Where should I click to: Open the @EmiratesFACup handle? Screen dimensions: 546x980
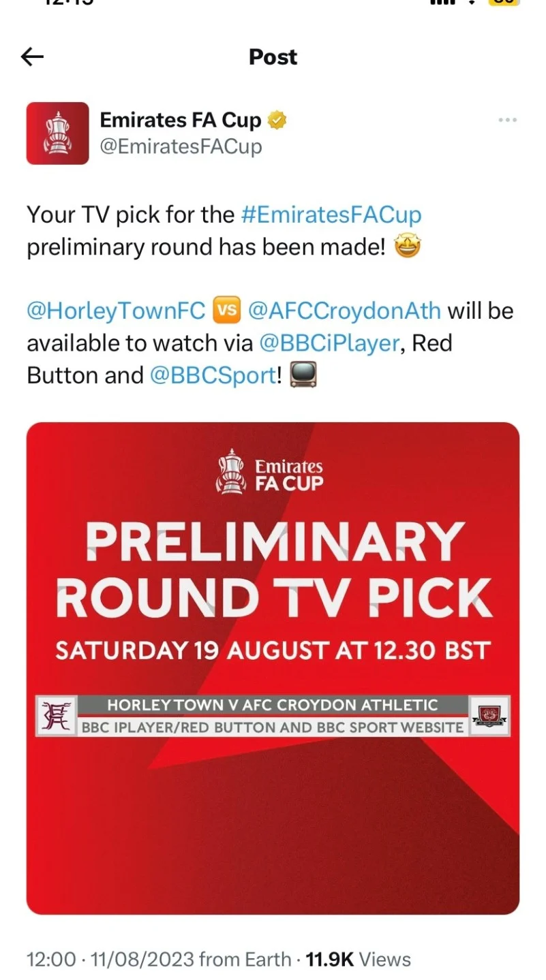tap(181, 146)
